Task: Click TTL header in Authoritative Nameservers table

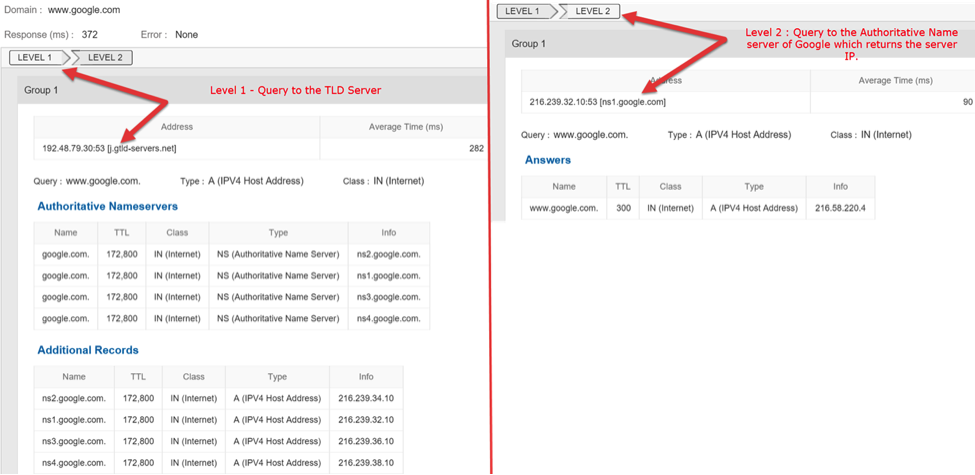Action: (x=122, y=233)
